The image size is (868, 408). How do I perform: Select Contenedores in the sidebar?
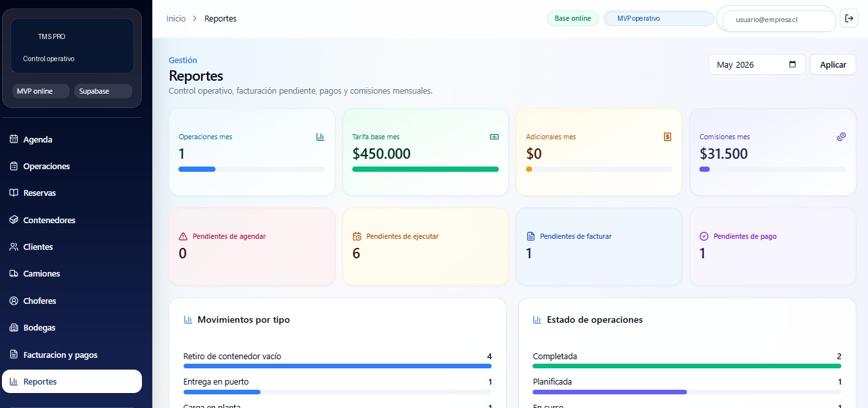tap(72, 220)
